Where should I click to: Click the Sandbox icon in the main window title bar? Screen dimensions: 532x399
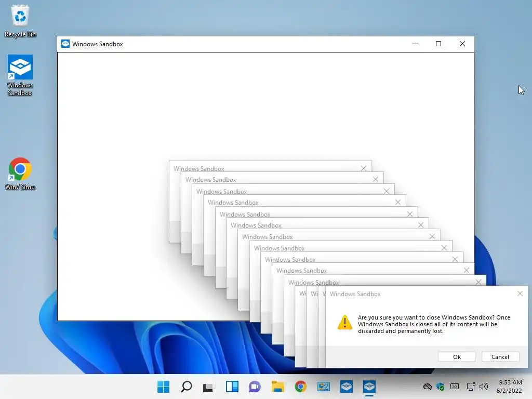[65, 44]
